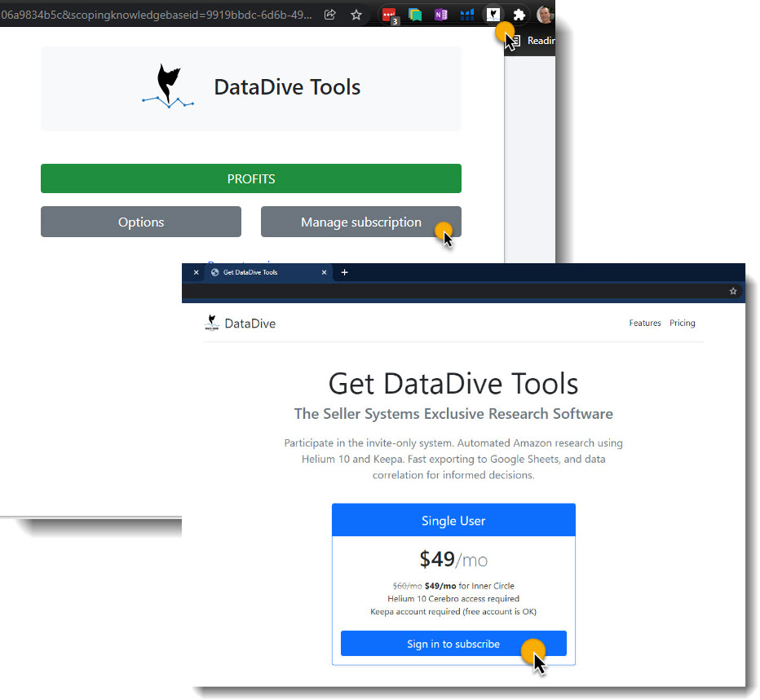This screenshot has width=760, height=700.
Task: Bookmark the page with the star in back window
Action: (356, 15)
